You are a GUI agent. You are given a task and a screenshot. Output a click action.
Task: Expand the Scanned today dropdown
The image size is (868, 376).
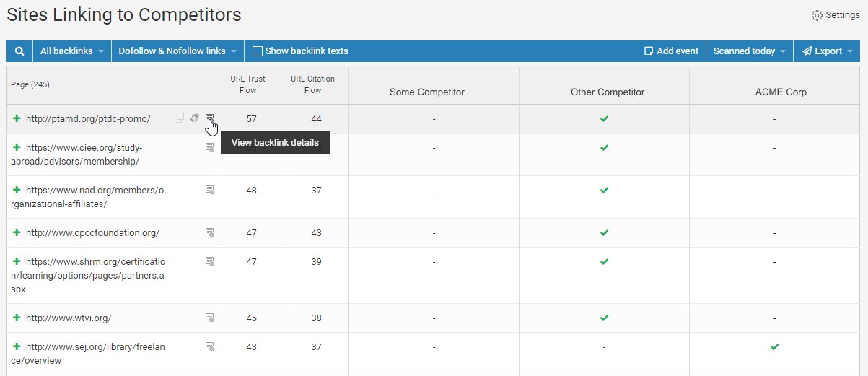pyautogui.click(x=749, y=51)
